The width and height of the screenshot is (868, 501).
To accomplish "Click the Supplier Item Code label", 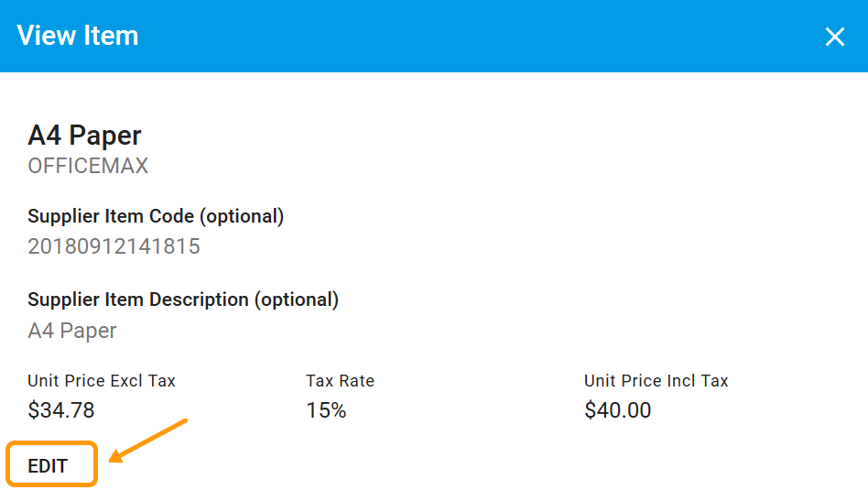I will [112, 216].
